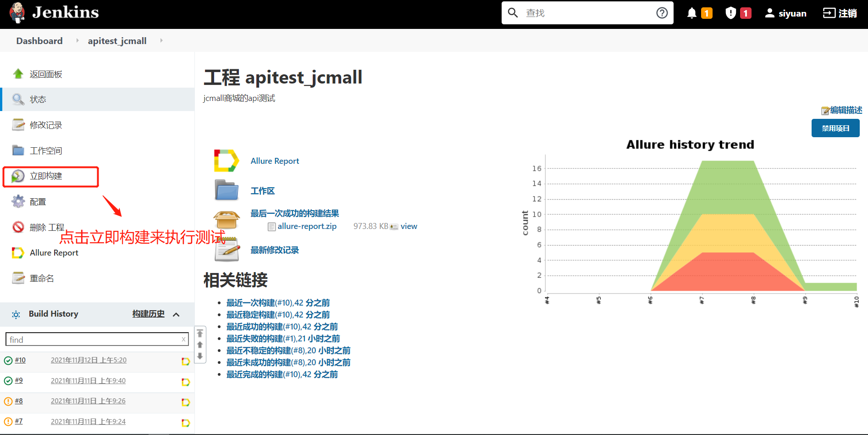
Task: Click the folder icon beside 工作空间
Action: point(18,150)
